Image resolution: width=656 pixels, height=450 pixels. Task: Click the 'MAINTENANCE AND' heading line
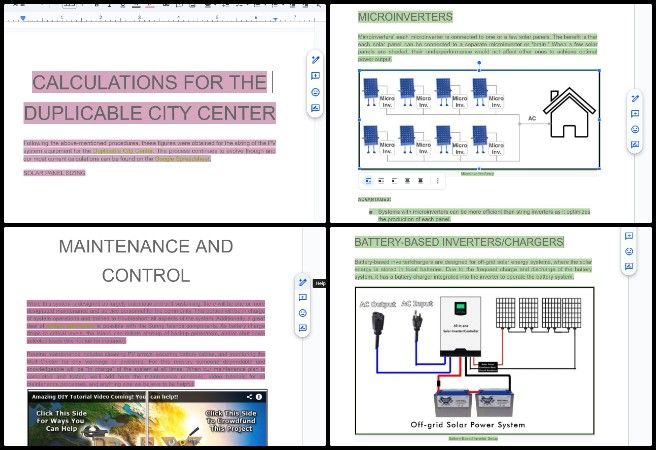pyautogui.click(x=146, y=246)
